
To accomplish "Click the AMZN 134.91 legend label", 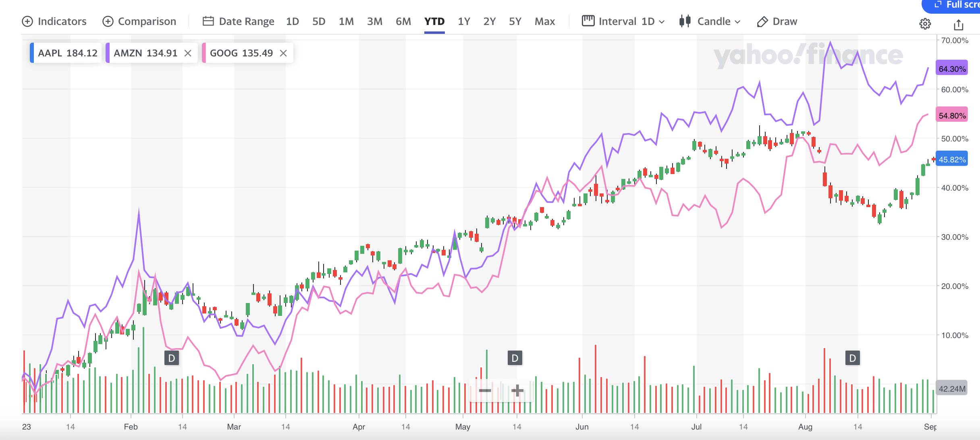I will pos(145,53).
